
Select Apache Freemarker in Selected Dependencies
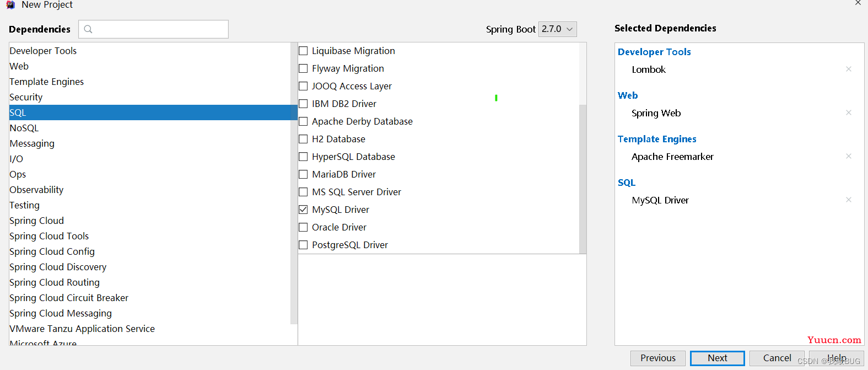pos(672,157)
